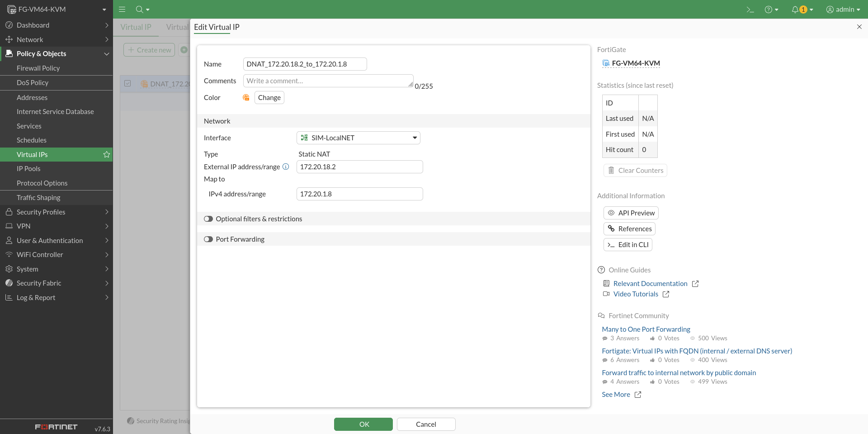Open Many to One Port Forwarding link
Viewport: 868px width, 434px height.
click(646, 329)
